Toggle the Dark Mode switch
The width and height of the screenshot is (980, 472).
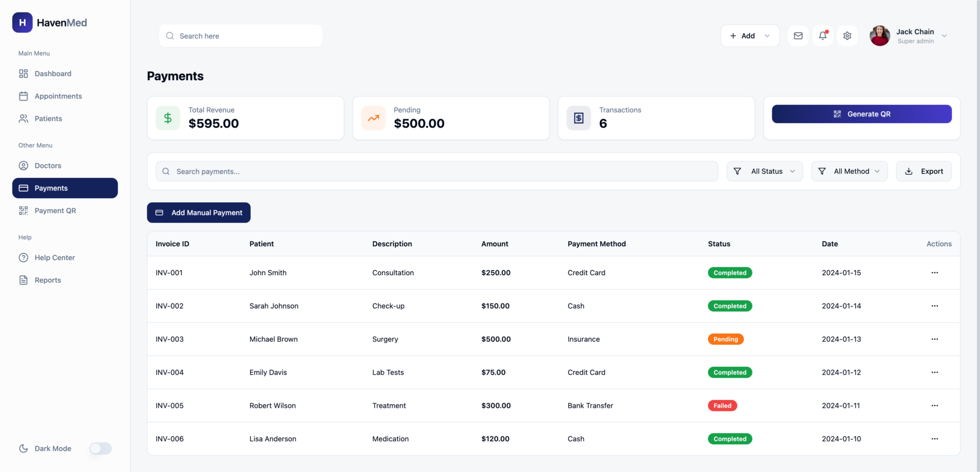pyautogui.click(x=101, y=449)
